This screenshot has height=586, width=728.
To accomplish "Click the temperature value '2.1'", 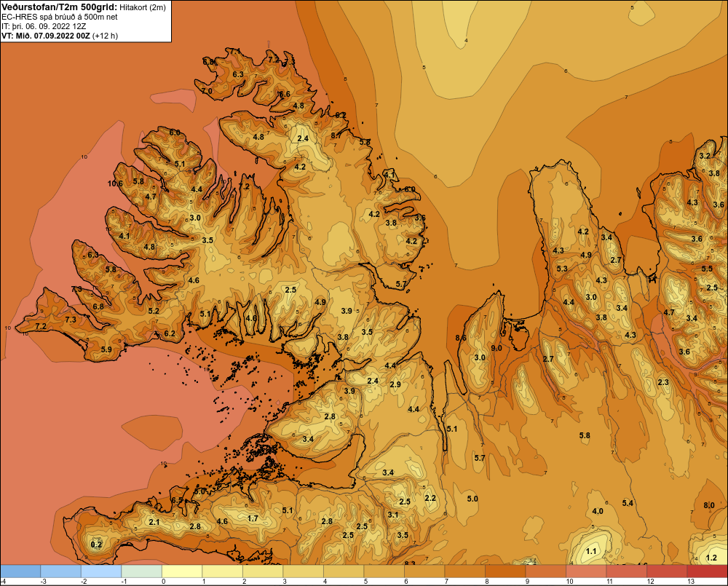I will tap(154, 522).
